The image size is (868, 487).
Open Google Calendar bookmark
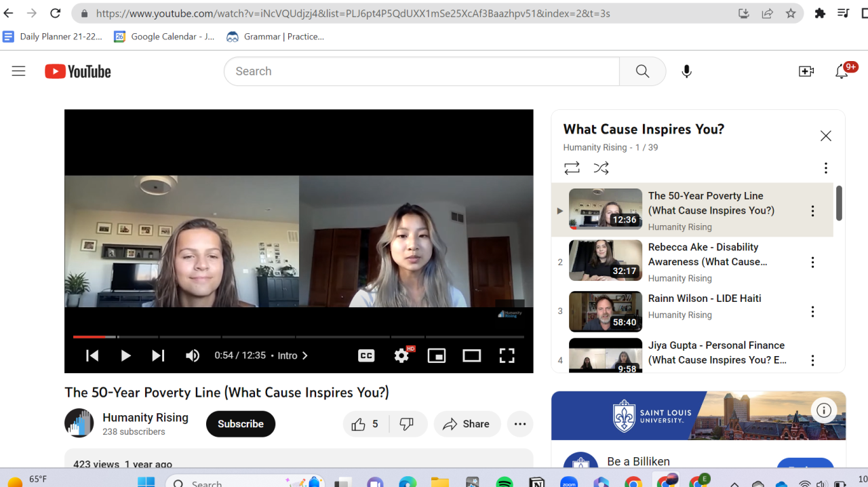point(164,37)
